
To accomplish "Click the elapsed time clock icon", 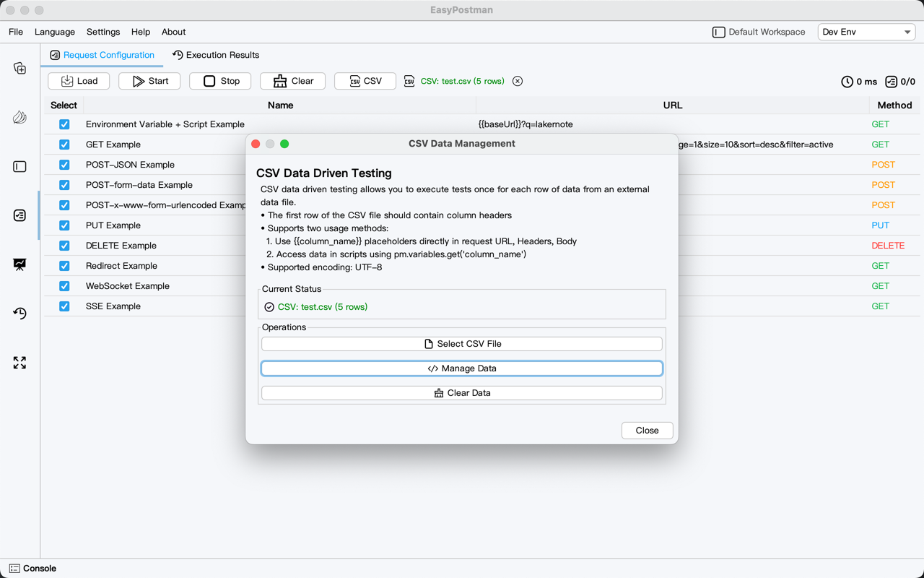I will 847,82.
